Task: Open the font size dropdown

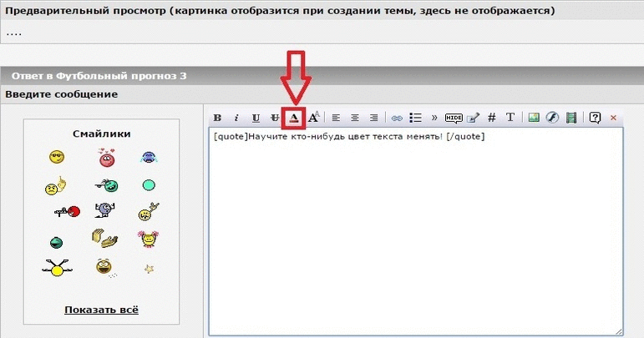Action: point(314,118)
